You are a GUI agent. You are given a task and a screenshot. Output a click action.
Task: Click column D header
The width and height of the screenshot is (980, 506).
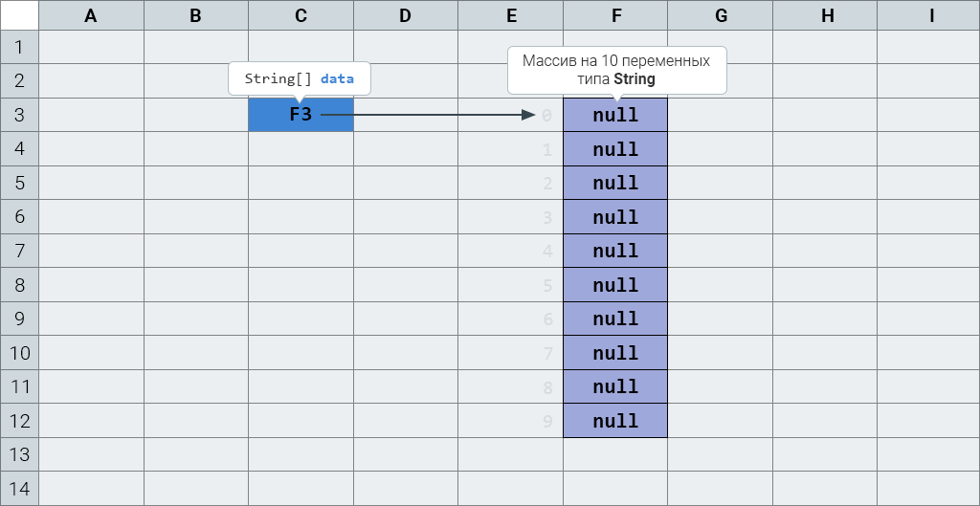pyautogui.click(x=406, y=15)
